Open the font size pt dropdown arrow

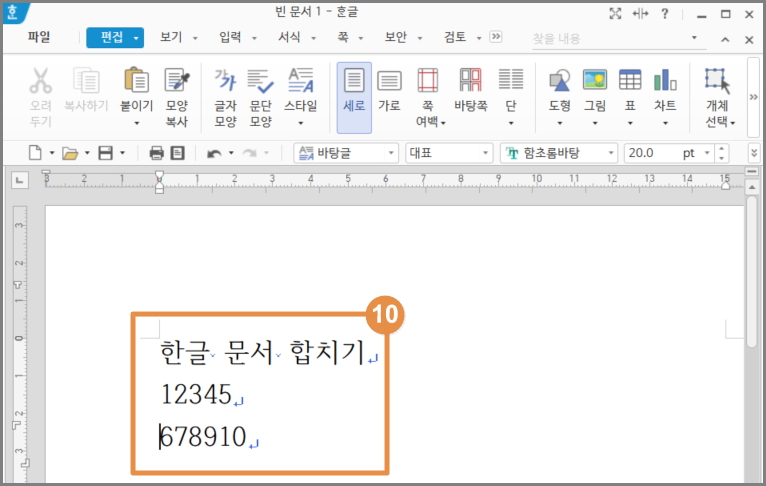click(x=707, y=153)
